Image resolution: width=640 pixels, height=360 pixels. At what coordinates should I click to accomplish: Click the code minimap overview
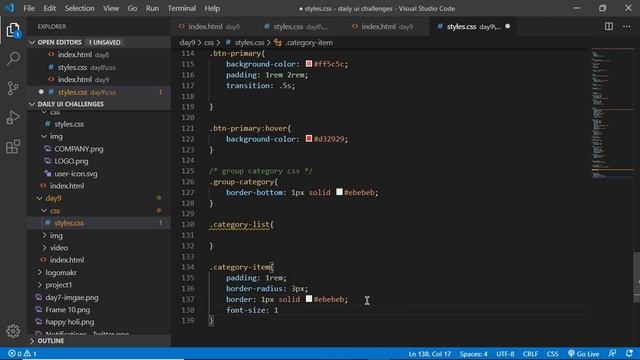click(x=612, y=114)
